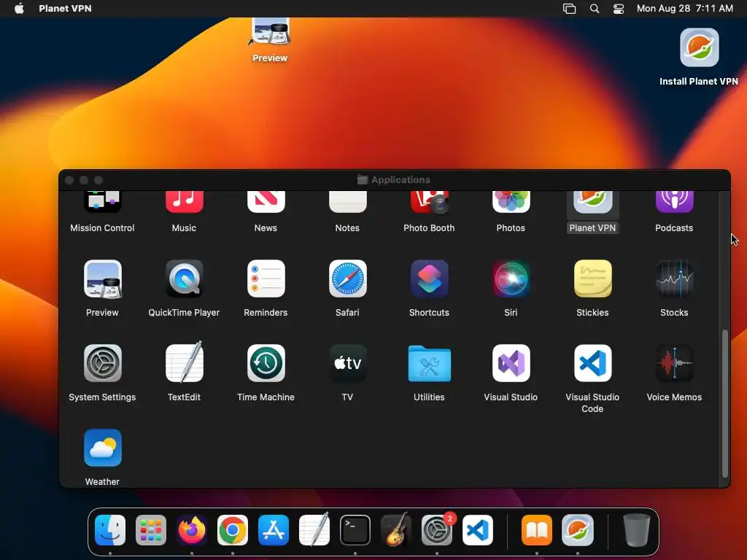Open Launchpad in the Dock
The image size is (747, 560).
(x=151, y=530)
